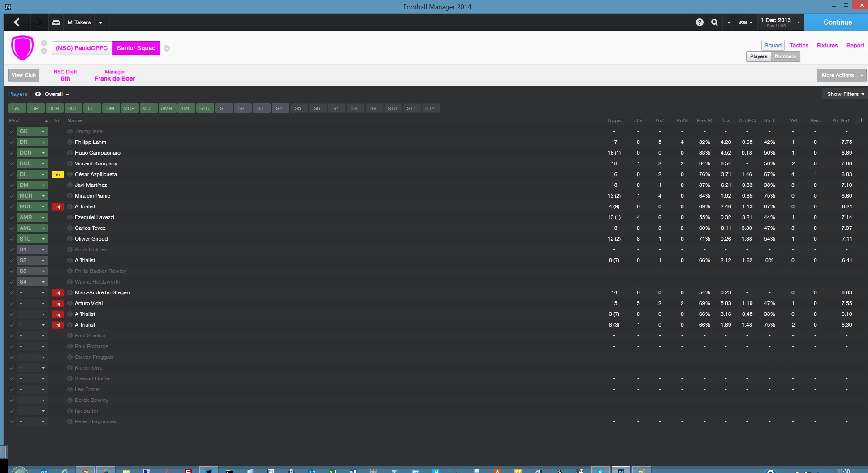The width and height of the screenshot is (868, 473).
Task: Select the Senior Squad tab
Action: pos(136,48)
